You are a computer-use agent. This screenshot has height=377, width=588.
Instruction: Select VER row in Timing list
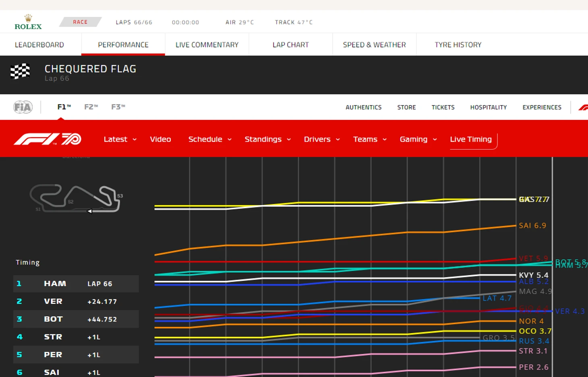coord(76,301)
